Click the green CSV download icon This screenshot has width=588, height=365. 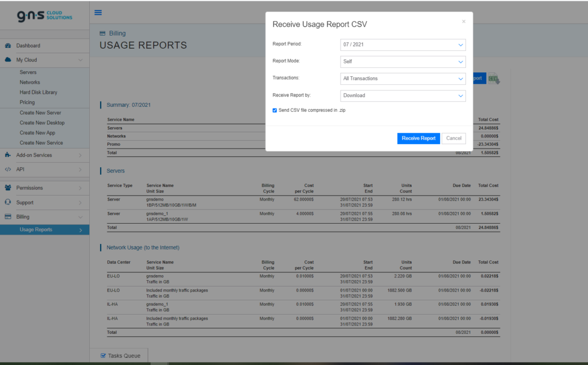(493, 78)
